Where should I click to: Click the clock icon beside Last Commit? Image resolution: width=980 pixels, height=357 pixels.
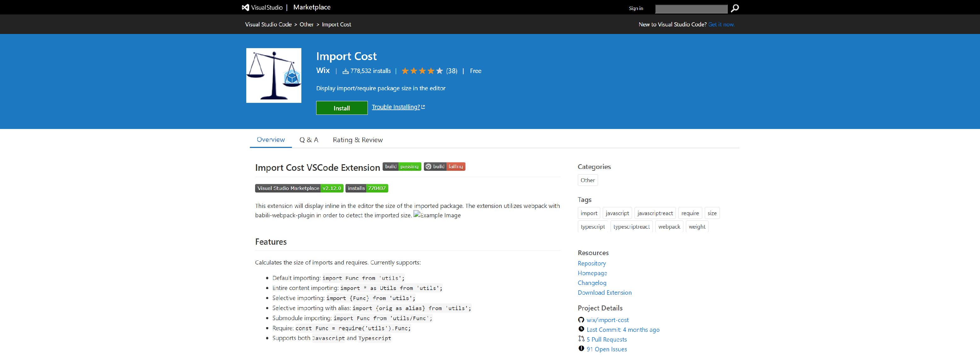(581, 329)
